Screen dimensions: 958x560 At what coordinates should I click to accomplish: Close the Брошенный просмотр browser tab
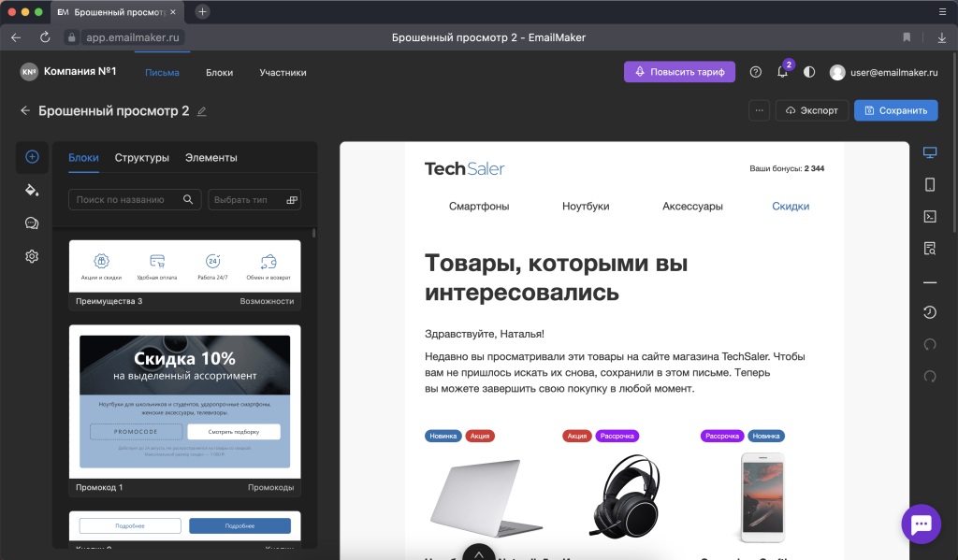(x=173, y=12)
